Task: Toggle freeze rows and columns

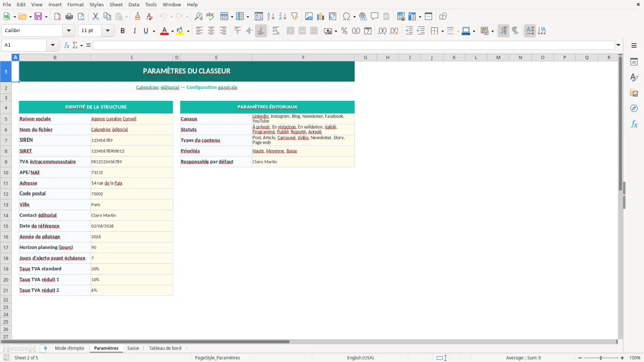Action: 412,17
